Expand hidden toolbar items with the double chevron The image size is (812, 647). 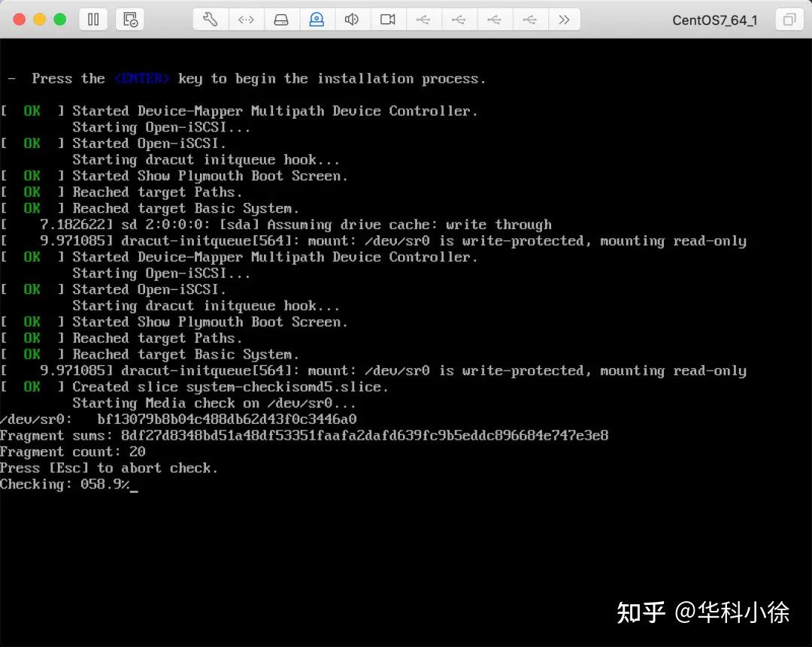point(565,20)
